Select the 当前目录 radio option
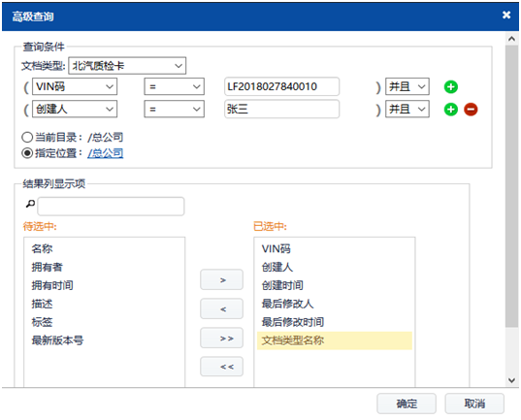The width and height of the screenshot is (521, 420). 27,137
